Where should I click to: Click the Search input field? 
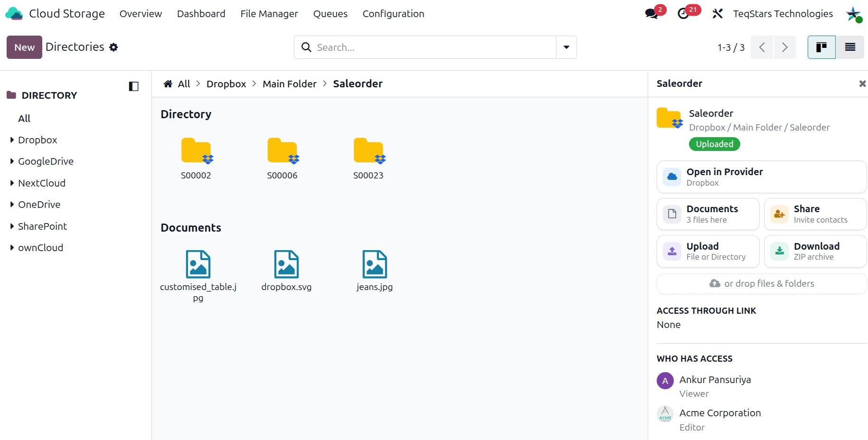click(x=435, y=47)
